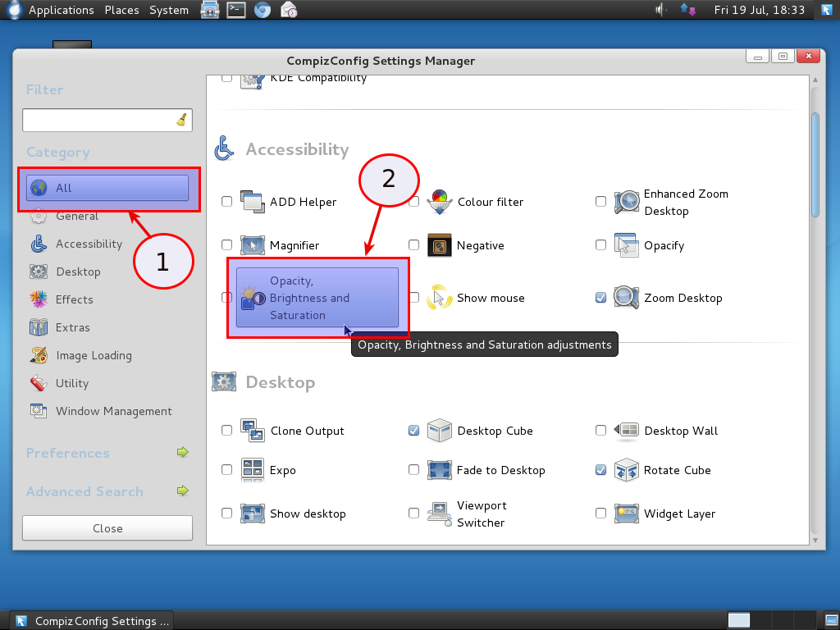Screen dimensions: 840x630
Task: Click the volume icon in system tray
Action: tap(660, 10)
